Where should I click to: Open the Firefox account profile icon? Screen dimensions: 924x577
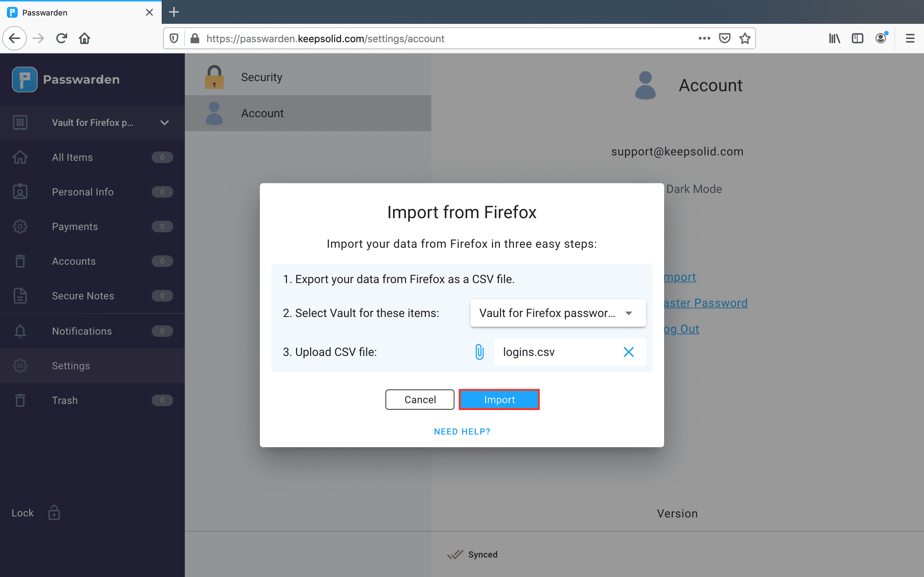(881, 39)
